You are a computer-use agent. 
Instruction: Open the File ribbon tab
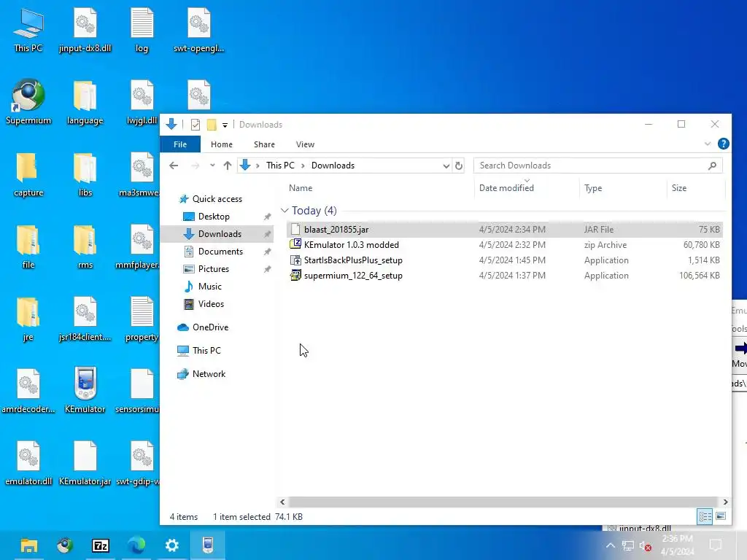tap(180, 144)
